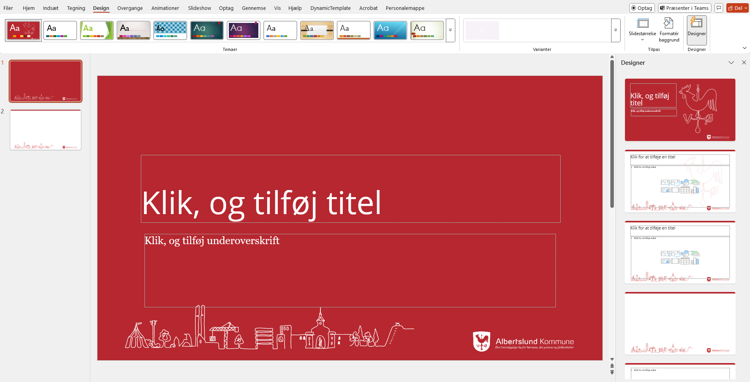Apply the pale green theme with red accent
The width and height of the screenshot is (750, 382).
pyautogui.click(x=427, y=30)
